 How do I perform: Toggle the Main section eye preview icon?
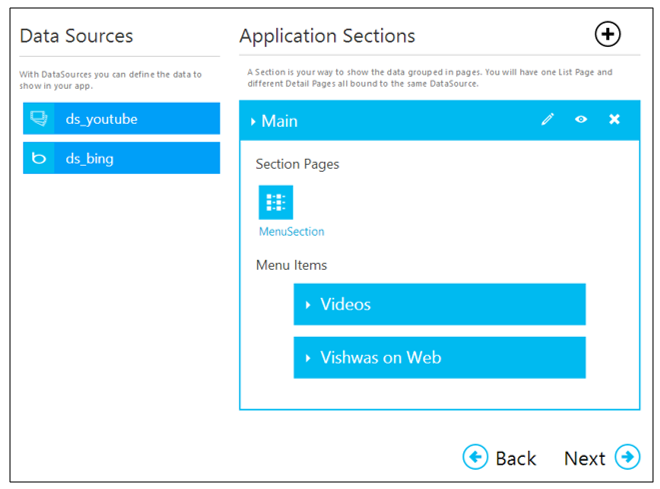[581, 120]
